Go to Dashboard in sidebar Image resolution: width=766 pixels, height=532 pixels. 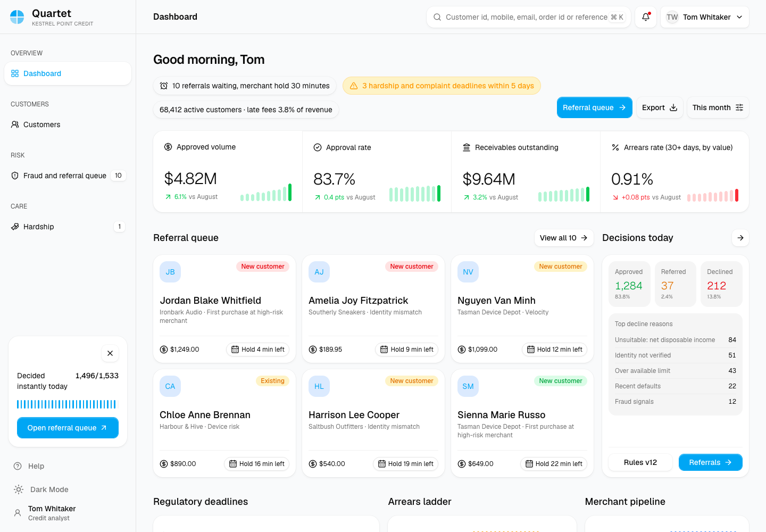pos(68,73)
